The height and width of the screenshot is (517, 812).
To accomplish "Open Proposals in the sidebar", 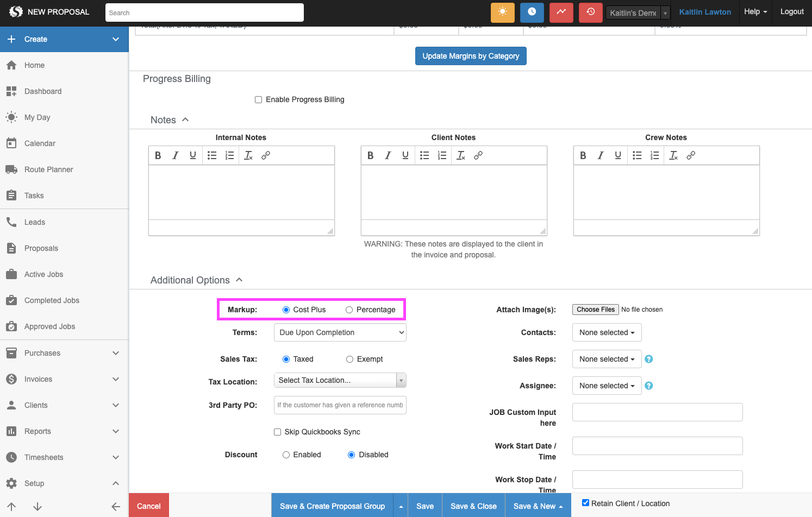I will pyautogui.click(x=41, y=248).
